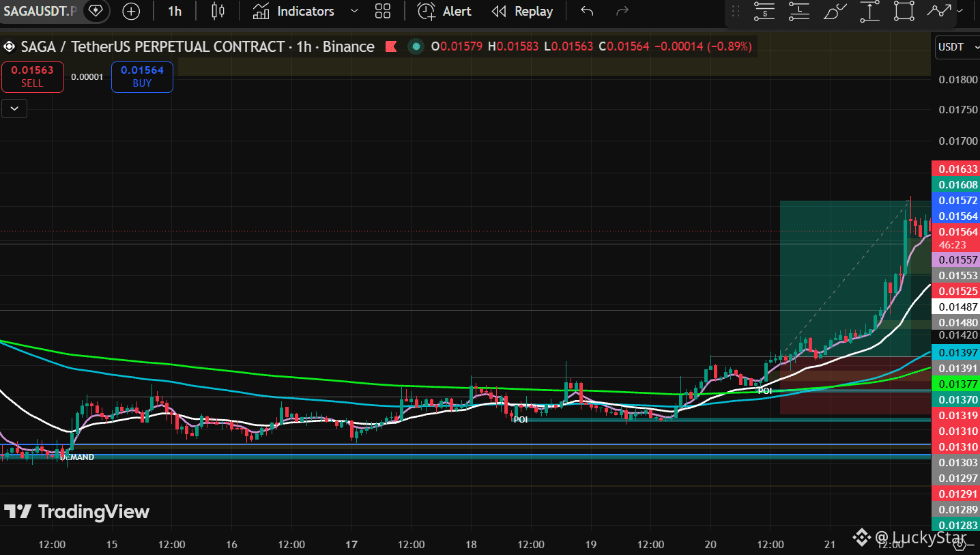Add a compare symbol with plus icon
Image resolution: width=980 pixels, height=555 pixels.
(x=130, y=11)
